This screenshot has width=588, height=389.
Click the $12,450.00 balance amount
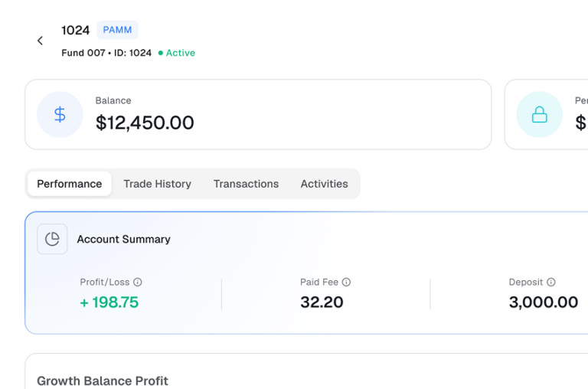click(145, 123)
